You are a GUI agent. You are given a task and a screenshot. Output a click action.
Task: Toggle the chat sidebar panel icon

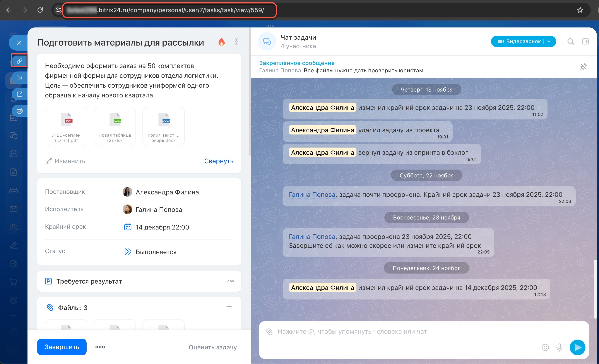[x=585, y=42]
